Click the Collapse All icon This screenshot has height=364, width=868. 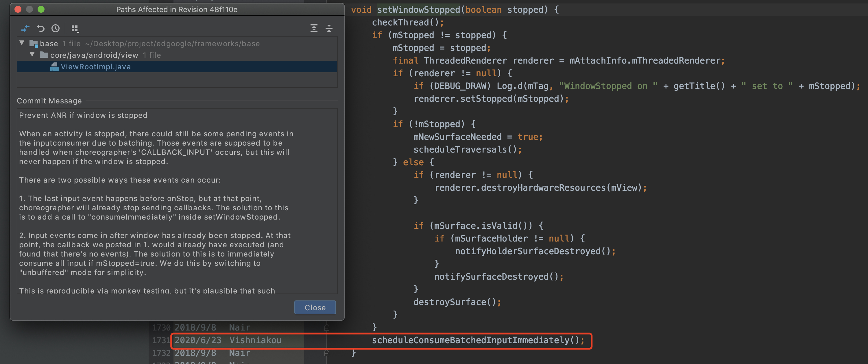(x=329, y=28)
